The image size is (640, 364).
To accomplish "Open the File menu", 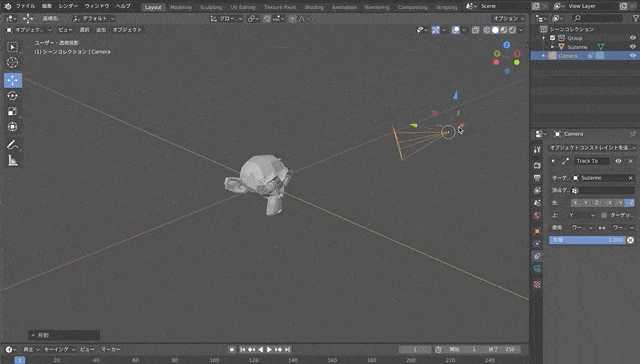I will (x=25, y=6).
